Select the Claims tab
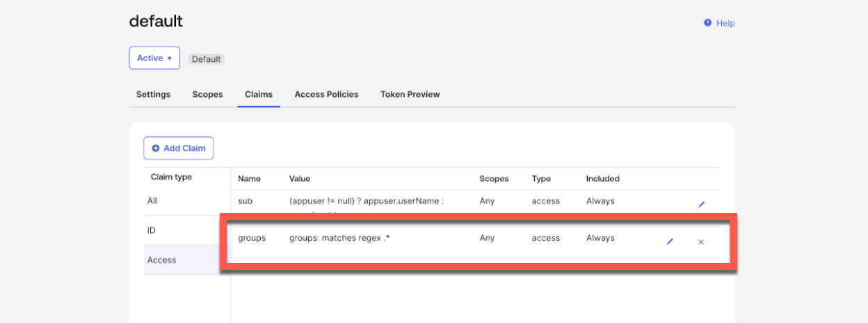The height and width of the screenshot is (323, 868). point(259,94)
